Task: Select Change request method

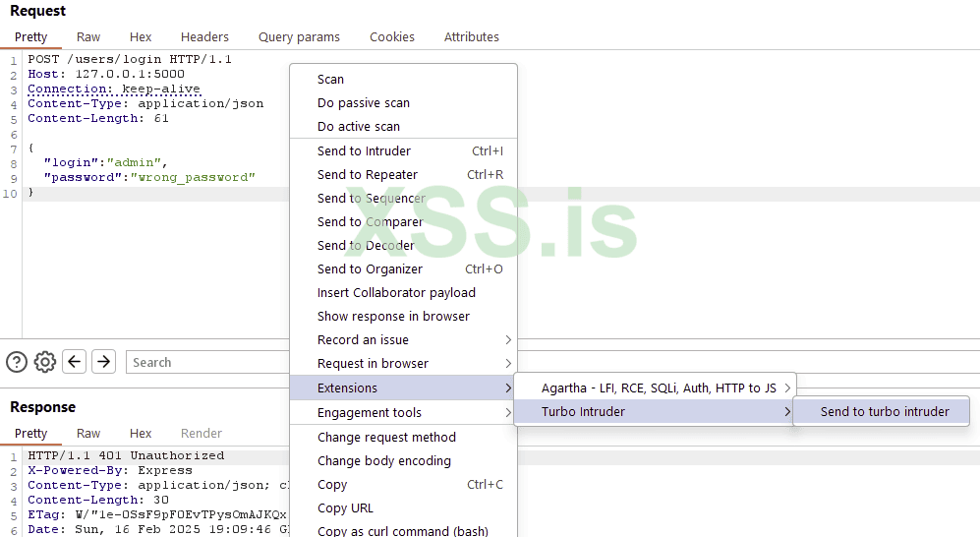Action: pos(386,438)
